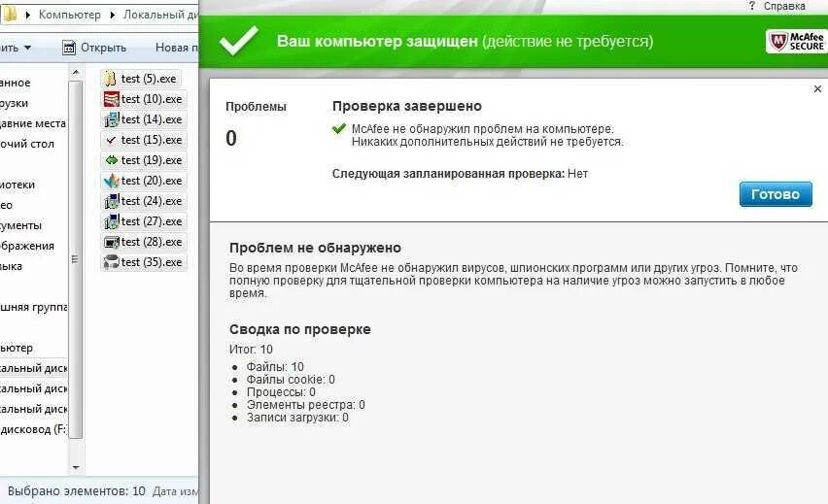Select Музыка in navigation pane

(x=11, y=266)
